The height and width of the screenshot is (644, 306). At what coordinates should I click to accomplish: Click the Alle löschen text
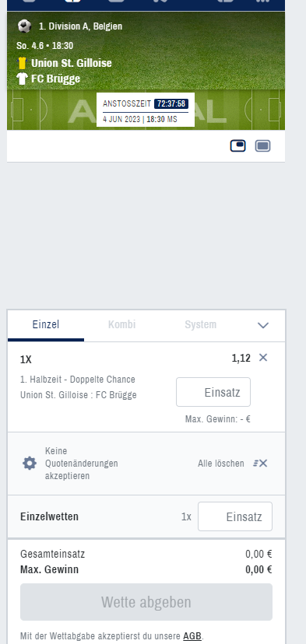tap(221, 464)
